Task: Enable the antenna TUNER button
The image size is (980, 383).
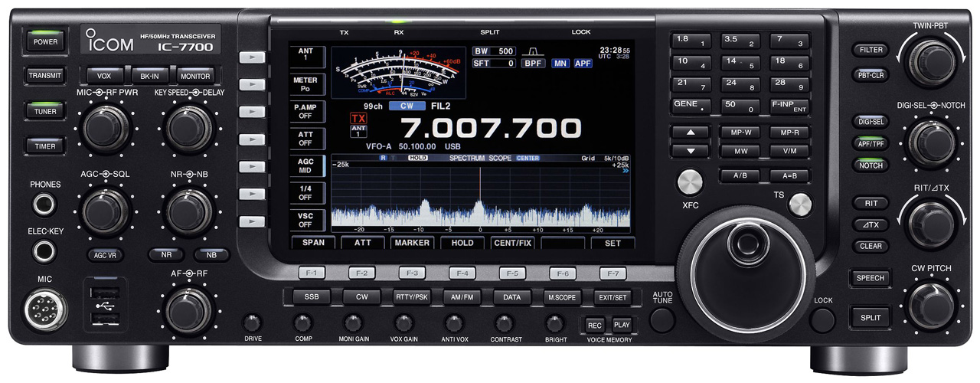Action: tap(45, 111)
